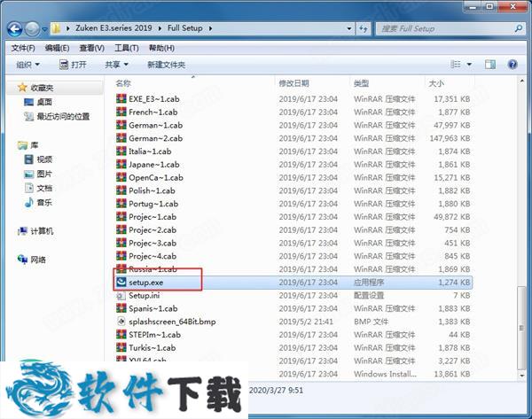Click the Portug~1.cab archive icon

click(x=121, y=204)
